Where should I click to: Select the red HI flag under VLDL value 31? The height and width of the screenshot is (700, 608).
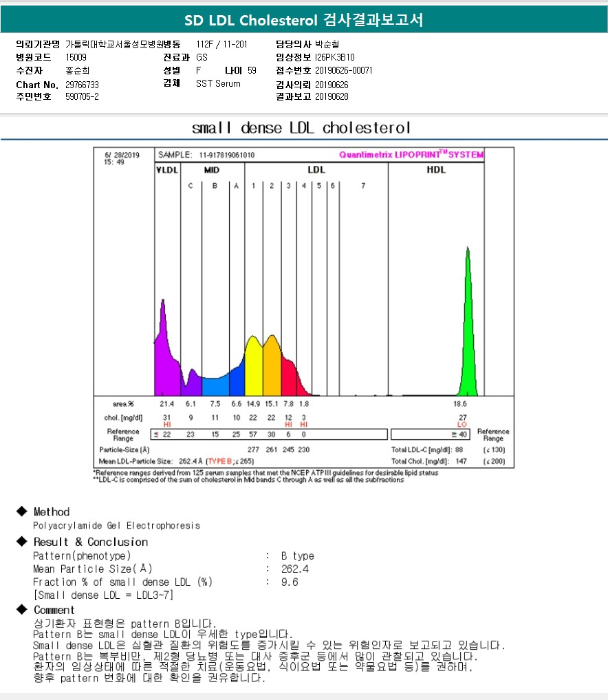click(x=166, y=425)
